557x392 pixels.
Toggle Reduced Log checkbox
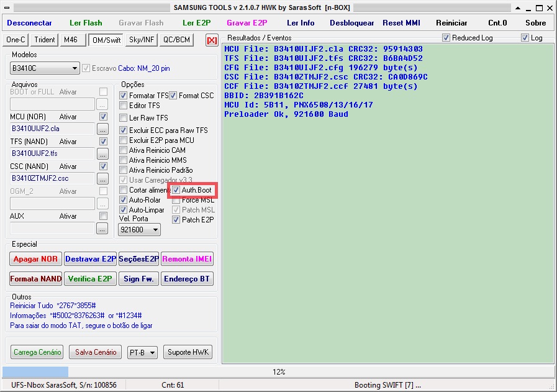point(446,38)
